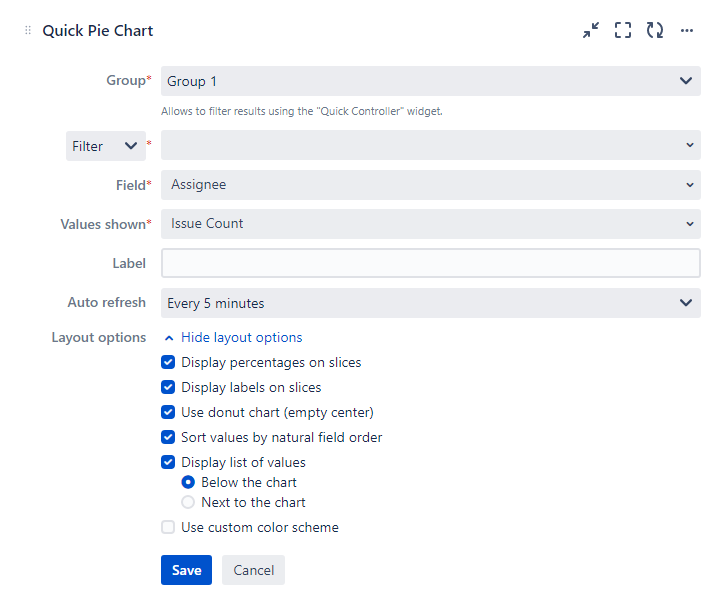Image resolution: width=718 pixels, height=608 pixels.
Task: Click the refresh gadget icon
Action: [655, 31]
